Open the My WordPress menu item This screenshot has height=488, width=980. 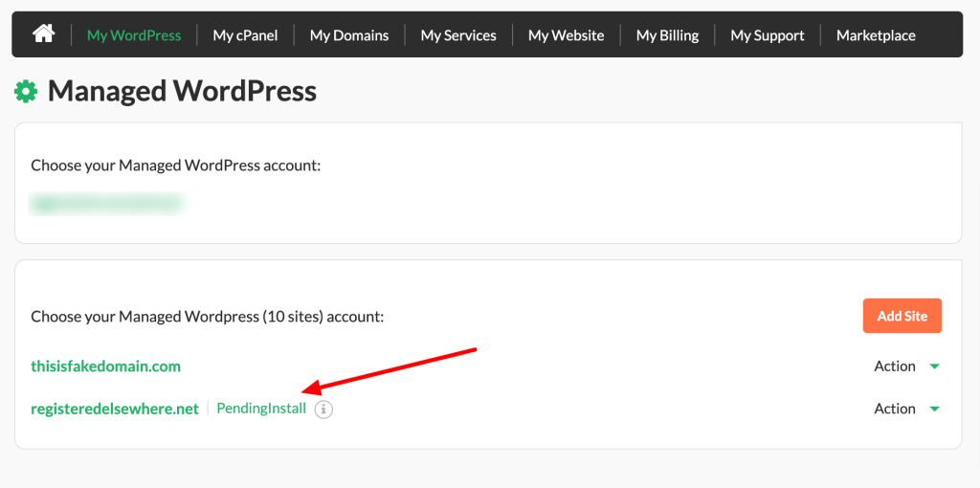[134, 35]
